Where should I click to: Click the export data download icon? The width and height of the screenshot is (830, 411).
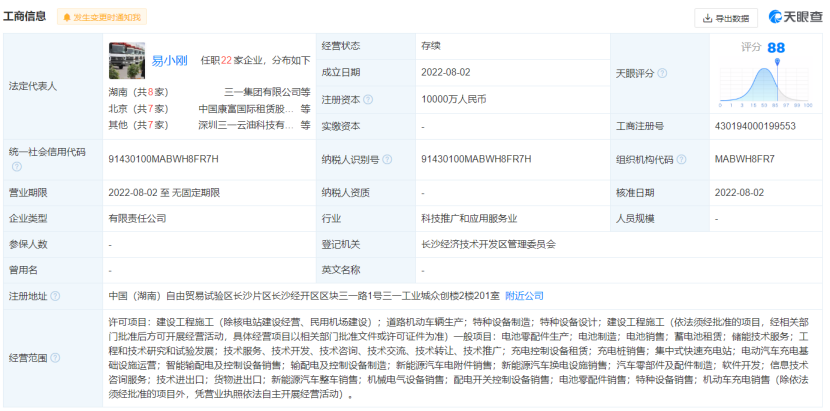pos(707,19)
